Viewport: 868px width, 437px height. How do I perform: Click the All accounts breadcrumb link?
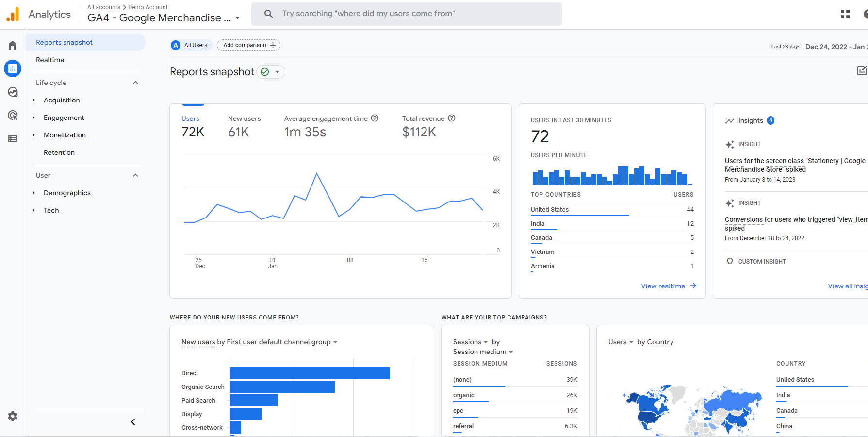(104, 7)
